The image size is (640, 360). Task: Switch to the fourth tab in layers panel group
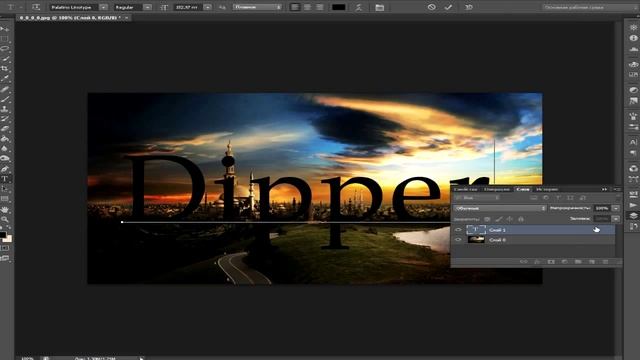pos(547,189)
